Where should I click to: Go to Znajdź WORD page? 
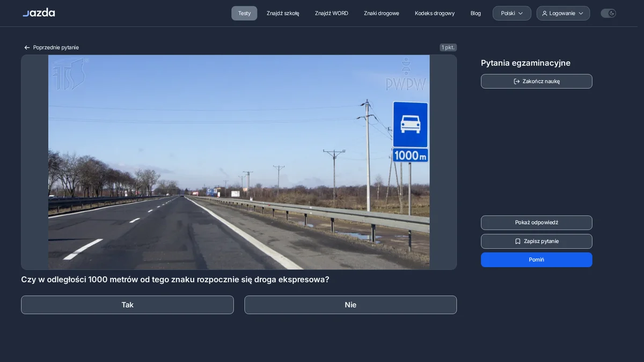(x=332, y=13)
